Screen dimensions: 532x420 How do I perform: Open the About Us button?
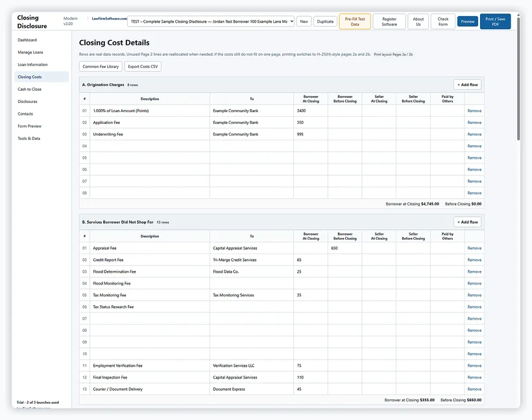418,21
